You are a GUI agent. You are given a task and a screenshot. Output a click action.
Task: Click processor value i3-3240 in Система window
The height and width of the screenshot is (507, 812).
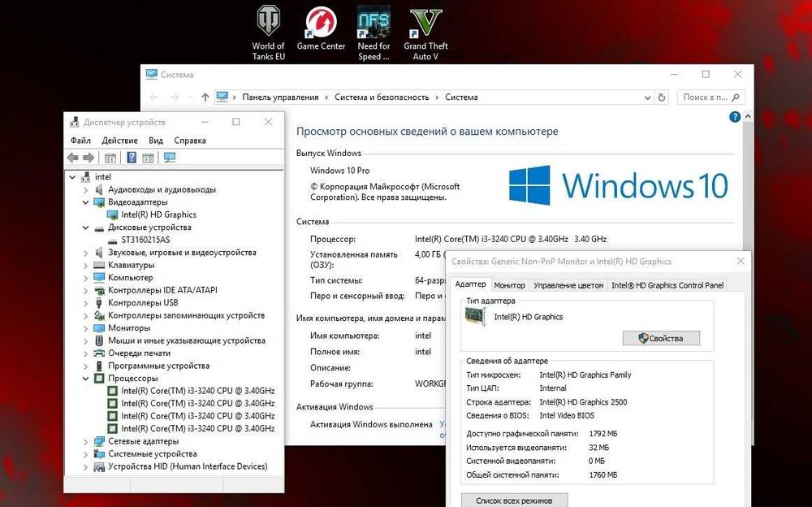pyautogui.click(x=511, y=239)
